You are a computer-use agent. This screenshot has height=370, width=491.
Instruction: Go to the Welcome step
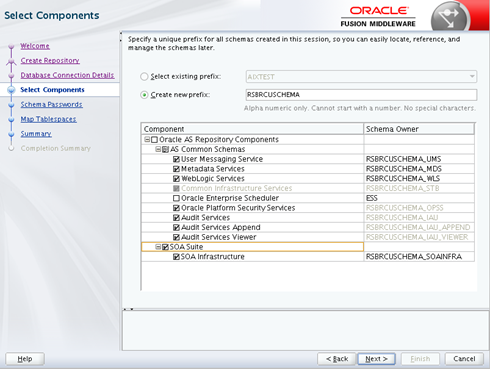coord(35,46)
